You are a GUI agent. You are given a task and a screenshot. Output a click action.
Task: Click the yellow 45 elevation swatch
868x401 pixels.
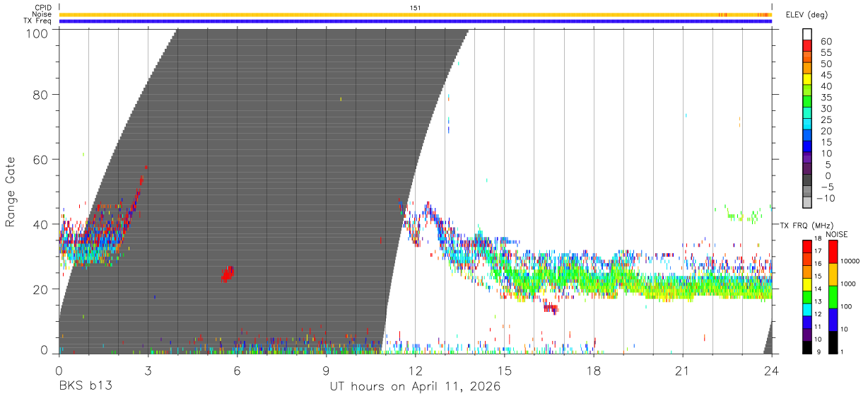coord(807,79)
